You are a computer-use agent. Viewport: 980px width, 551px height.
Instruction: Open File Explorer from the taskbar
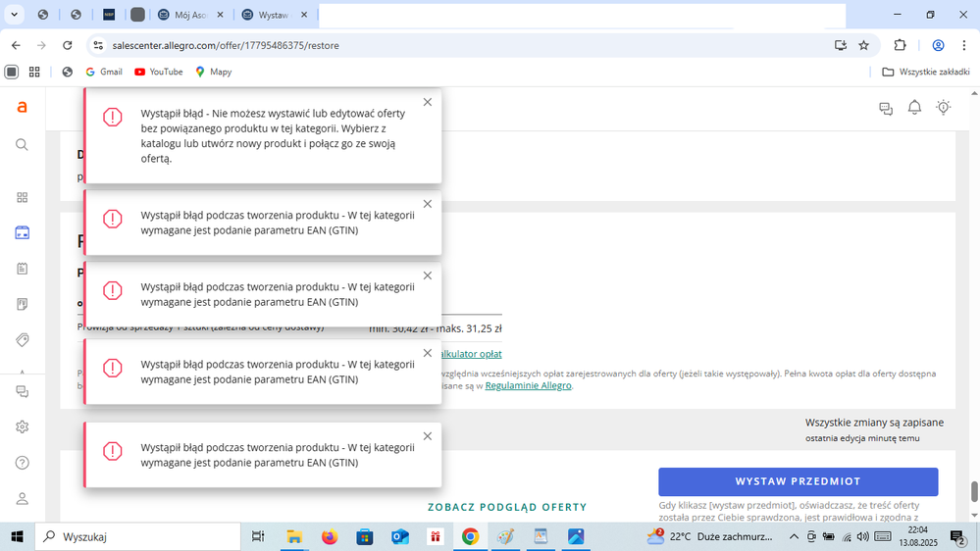(293, 536)
